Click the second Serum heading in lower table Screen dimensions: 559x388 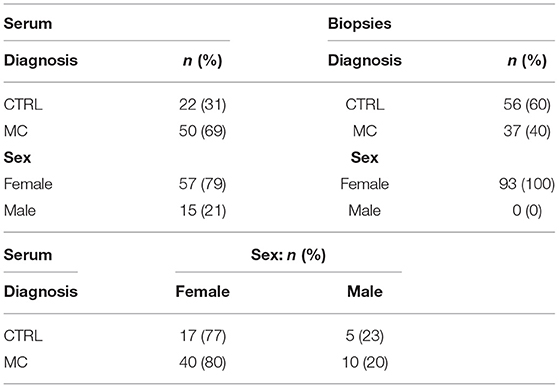(28, 255)
